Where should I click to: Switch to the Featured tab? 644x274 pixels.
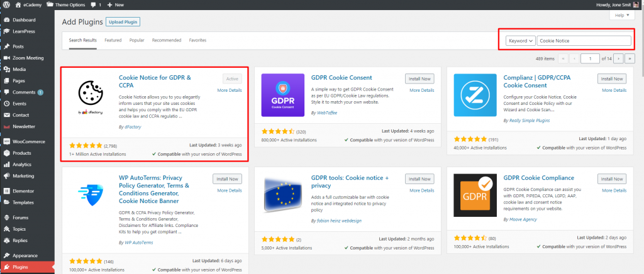113,40
